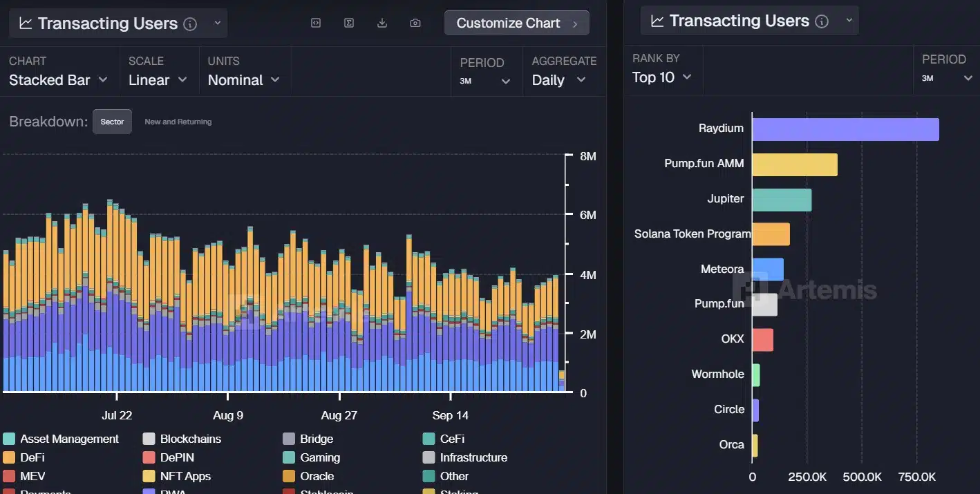Click the Meteora blue bar

pyautogui.click(x=769, y=269)
